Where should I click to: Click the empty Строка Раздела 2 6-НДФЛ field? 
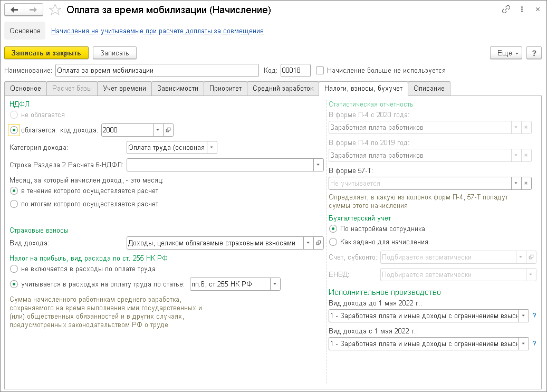point(220,165)
